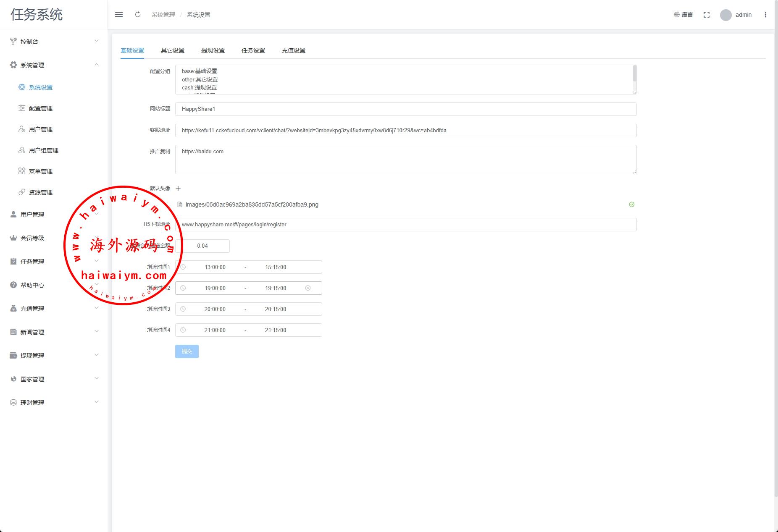Open the admin user profile menu

(736, 15)
